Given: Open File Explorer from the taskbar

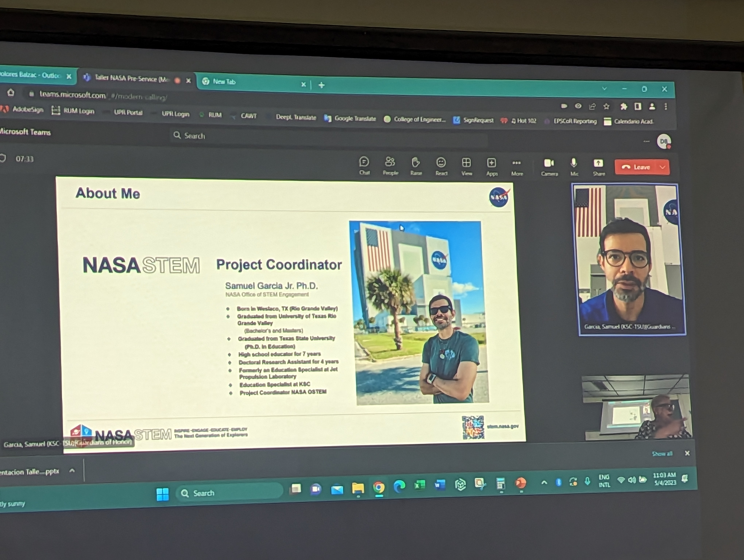Looking at the screenshot, I should coord(358,488).
